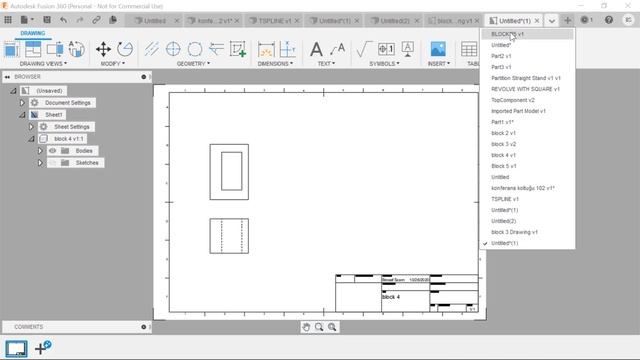The width and height of the screenshot is (640, 360).
Task: Open the File menu document icon
Action: coord(25,20)
